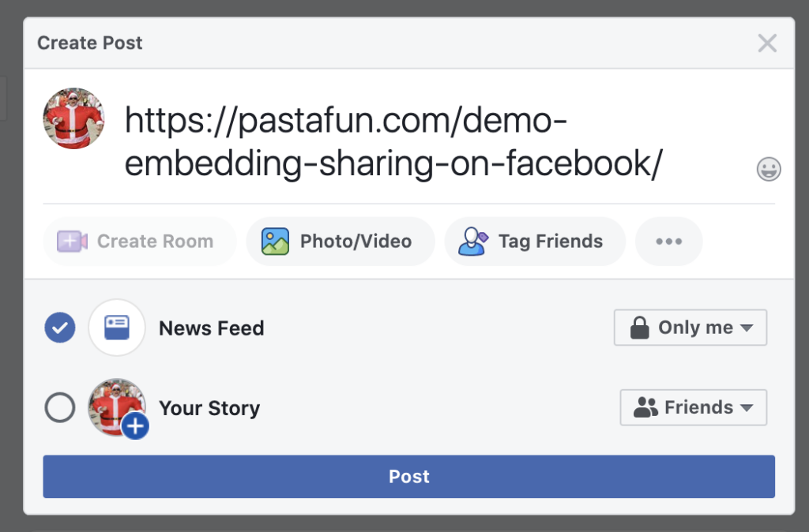Image resolution: width=809 pixels, height=532 pixels.
Task: Expand the Friends audience dropdown arrow
Action: (747, 408)
